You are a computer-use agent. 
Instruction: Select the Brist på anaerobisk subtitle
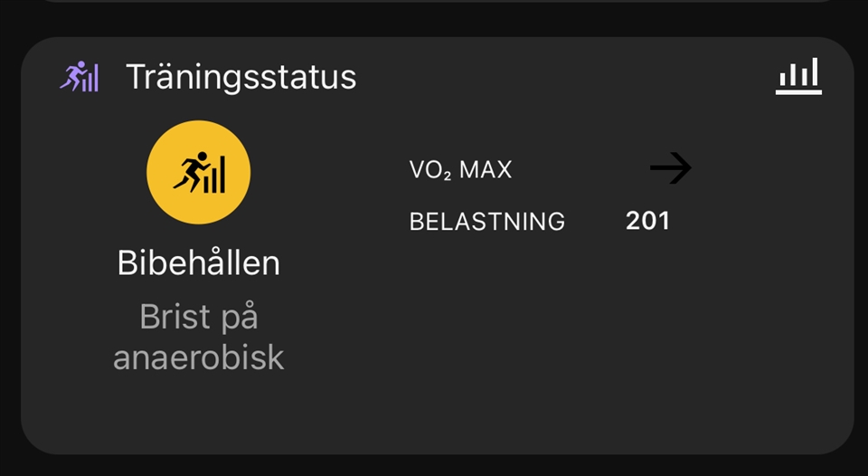(199, 337)
